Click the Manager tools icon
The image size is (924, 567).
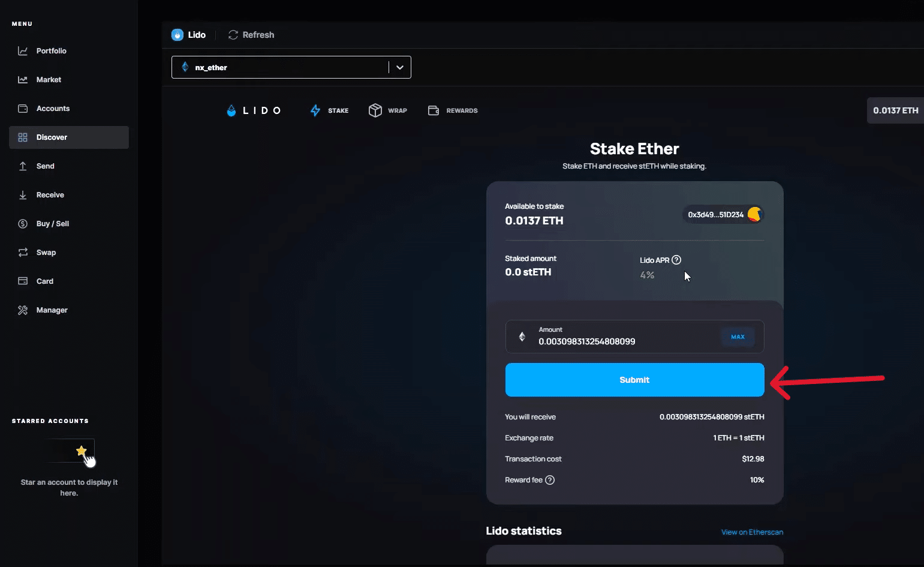pyautogui.click(x=23, y=310)
